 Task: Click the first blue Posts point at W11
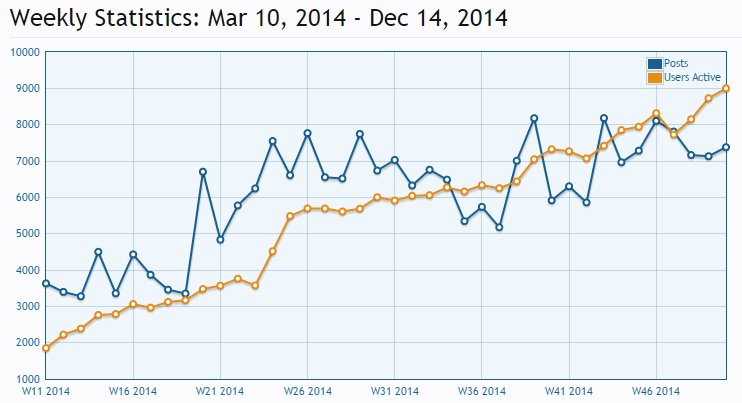pyautogui.click(x=46, y=284)
